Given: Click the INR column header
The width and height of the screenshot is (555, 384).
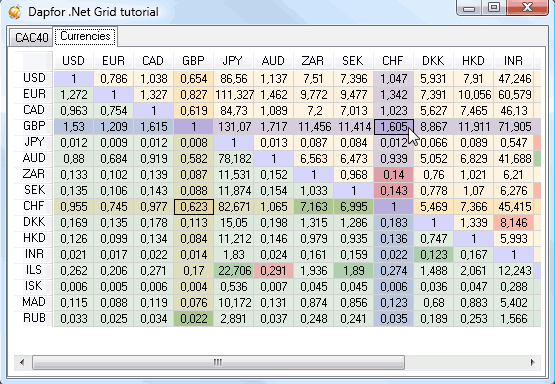Looking at the screenshot, I should [513, 61].
